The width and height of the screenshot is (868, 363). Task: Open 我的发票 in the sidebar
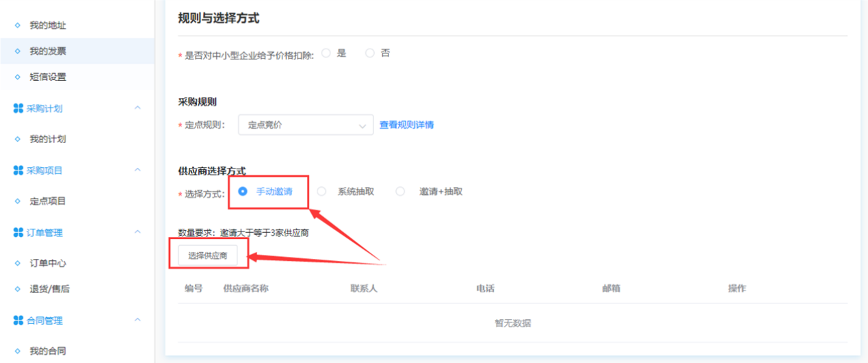(48, 51)
